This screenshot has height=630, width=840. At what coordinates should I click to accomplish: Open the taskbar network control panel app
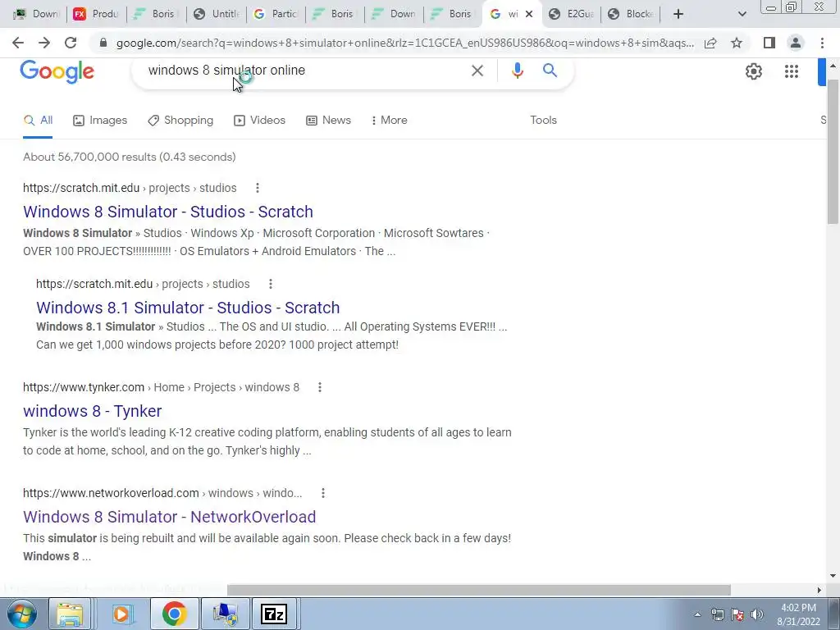click(x=225, y=614)
